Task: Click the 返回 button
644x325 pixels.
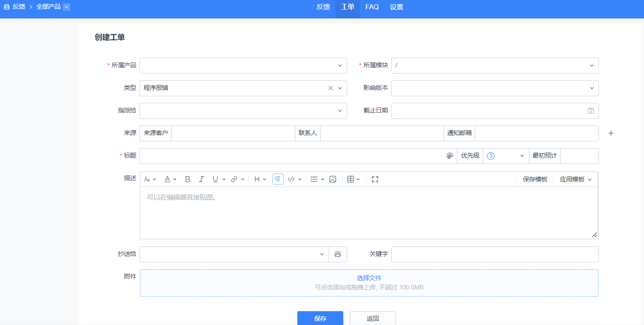Action: point(373,318)
